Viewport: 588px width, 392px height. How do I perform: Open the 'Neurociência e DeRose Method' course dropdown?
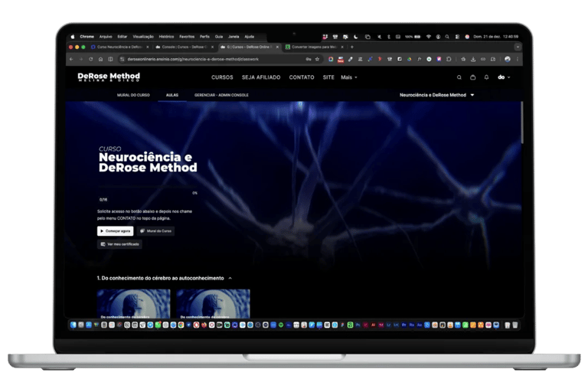[437, 95]
